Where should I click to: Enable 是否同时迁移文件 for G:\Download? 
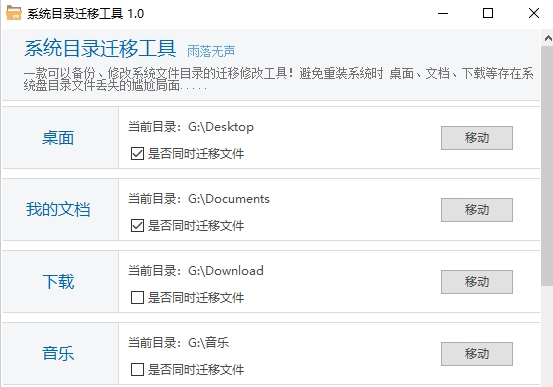pyautogui.click(x=137, y=298)
